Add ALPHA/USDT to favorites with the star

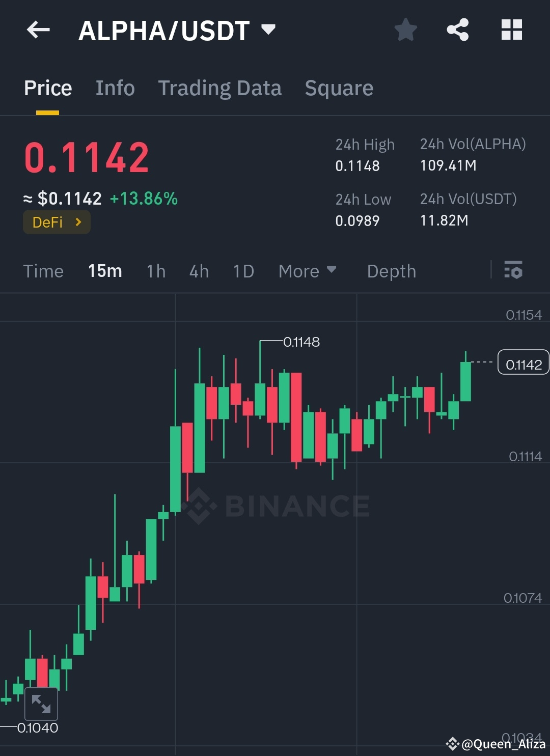[406, 30]
